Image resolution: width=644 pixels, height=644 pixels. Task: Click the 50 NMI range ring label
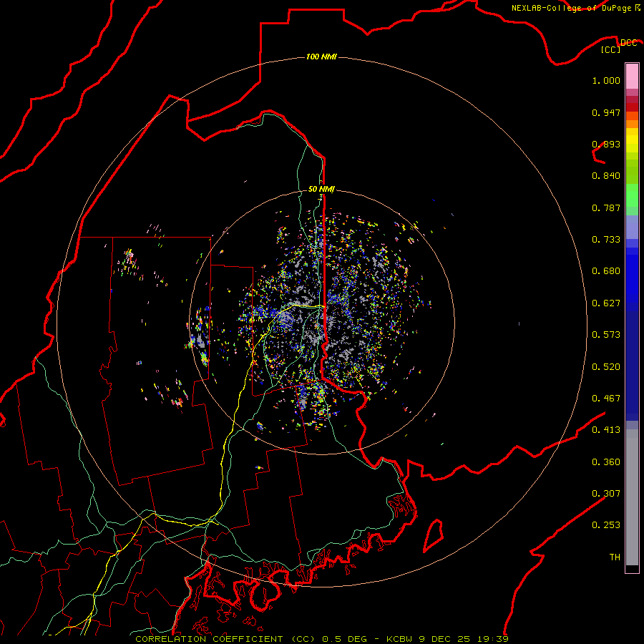tap(321, 189)
